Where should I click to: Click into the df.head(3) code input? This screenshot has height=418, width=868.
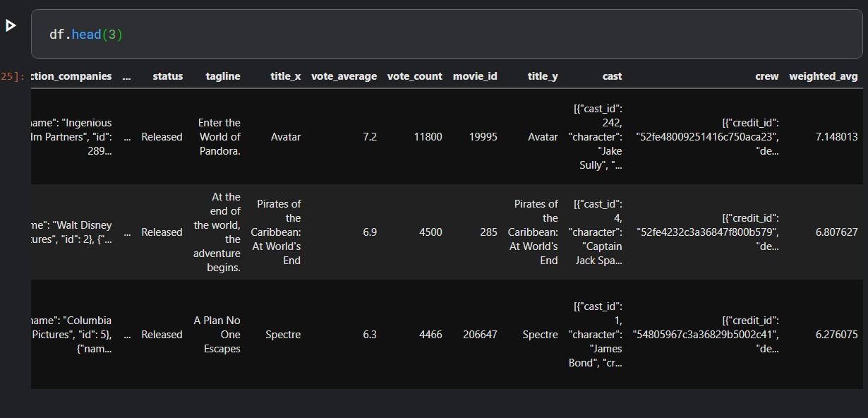(447, 34)
